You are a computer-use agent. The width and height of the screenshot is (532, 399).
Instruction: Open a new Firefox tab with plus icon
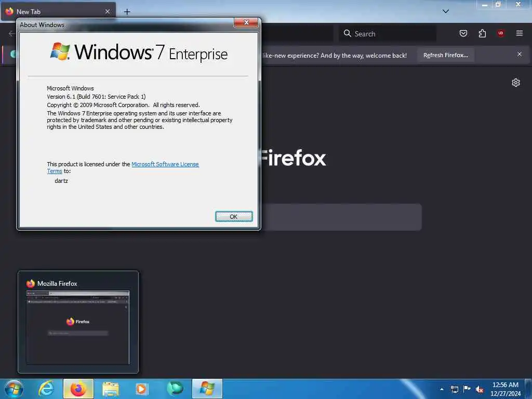point(127,11)
